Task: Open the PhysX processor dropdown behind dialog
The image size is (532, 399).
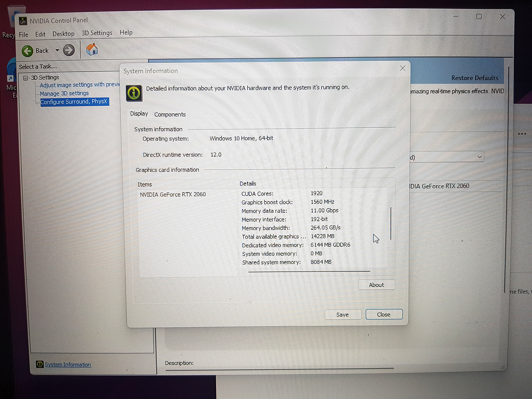Action: 447,157
